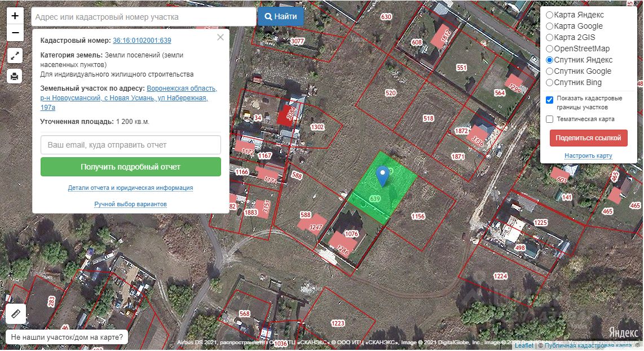Click the email input field
Viewport: 644px width, 351px height.
(131, 145)
